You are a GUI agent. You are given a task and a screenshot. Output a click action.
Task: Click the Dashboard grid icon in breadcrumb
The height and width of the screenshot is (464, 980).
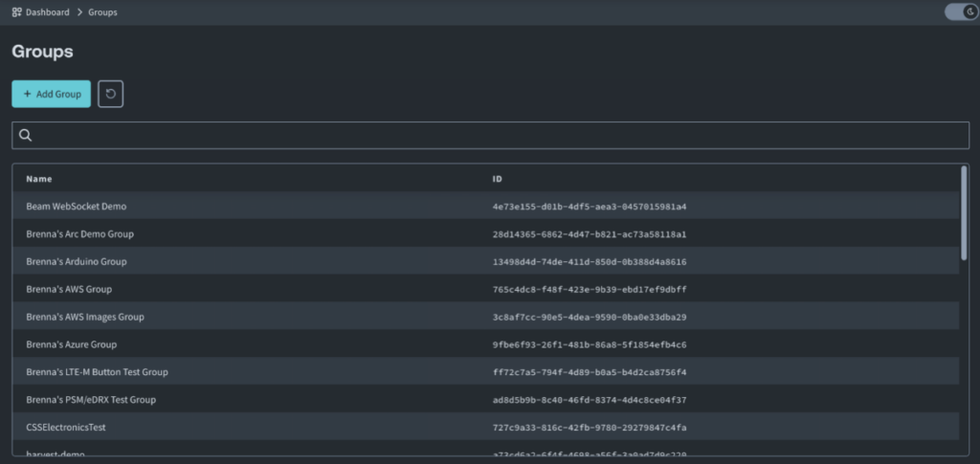pyautogui.click(x=16, y=12)
